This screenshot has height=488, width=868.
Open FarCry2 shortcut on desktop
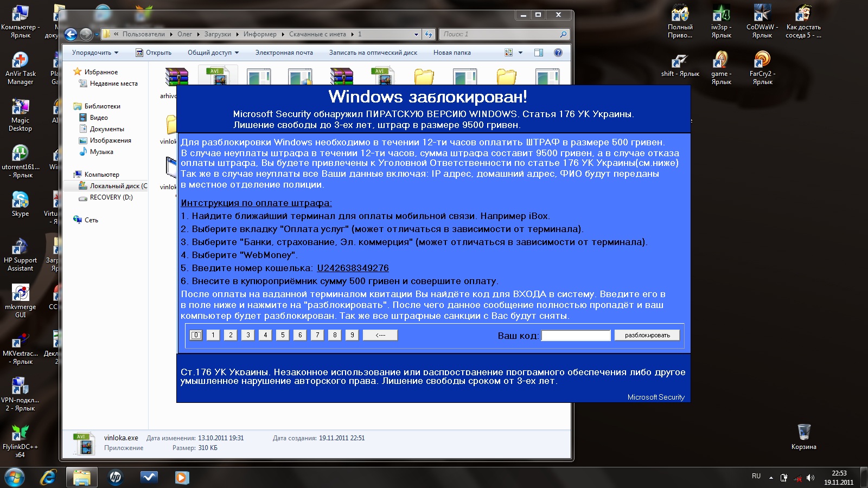(762, 68)
